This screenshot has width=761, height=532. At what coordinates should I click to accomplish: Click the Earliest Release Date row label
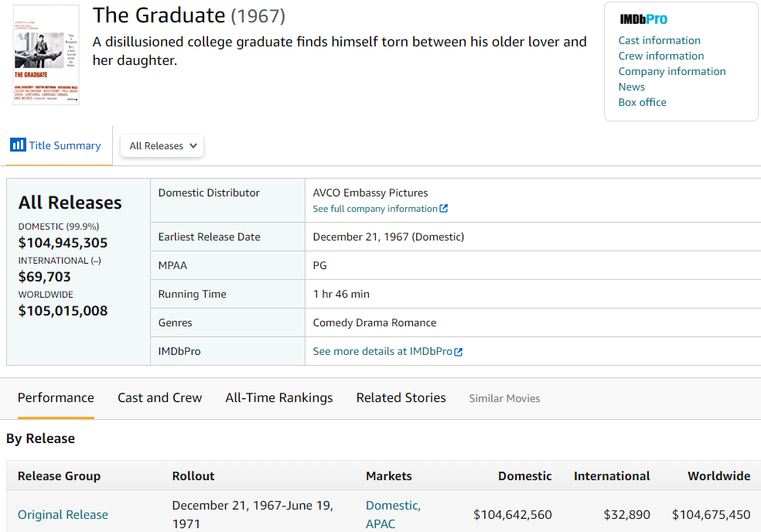point(209,237)
